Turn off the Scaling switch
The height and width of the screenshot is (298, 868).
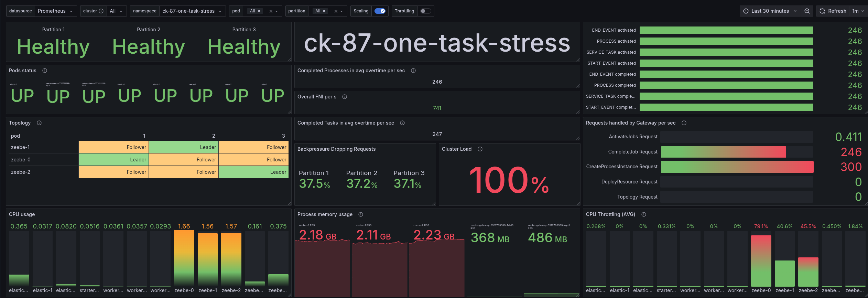click(x=380, y=11)
